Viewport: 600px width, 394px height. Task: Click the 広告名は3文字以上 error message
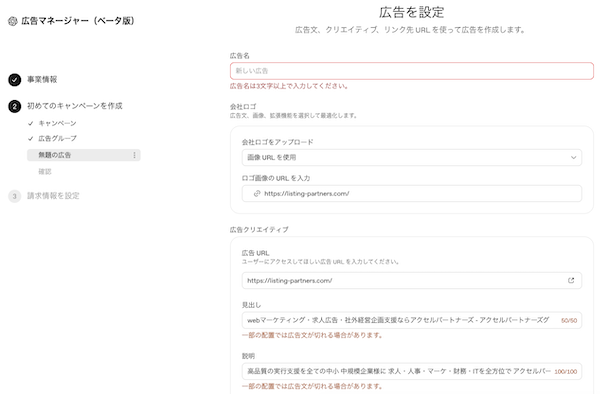289,86
